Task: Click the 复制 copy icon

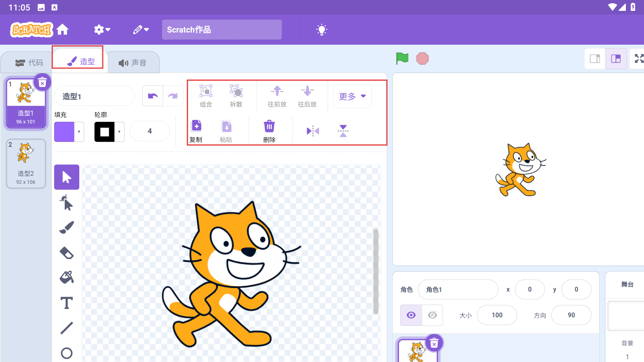Action: [196, 131]
